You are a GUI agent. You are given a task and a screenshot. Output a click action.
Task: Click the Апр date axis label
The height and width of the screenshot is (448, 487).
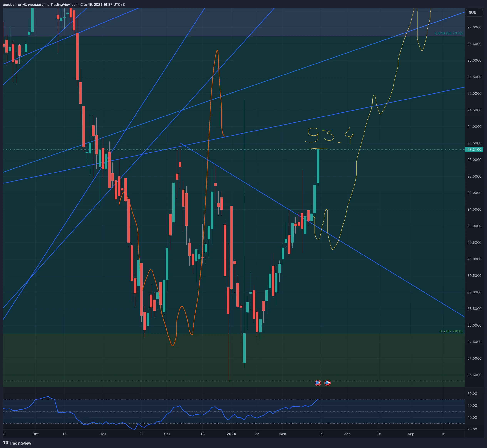411,434
